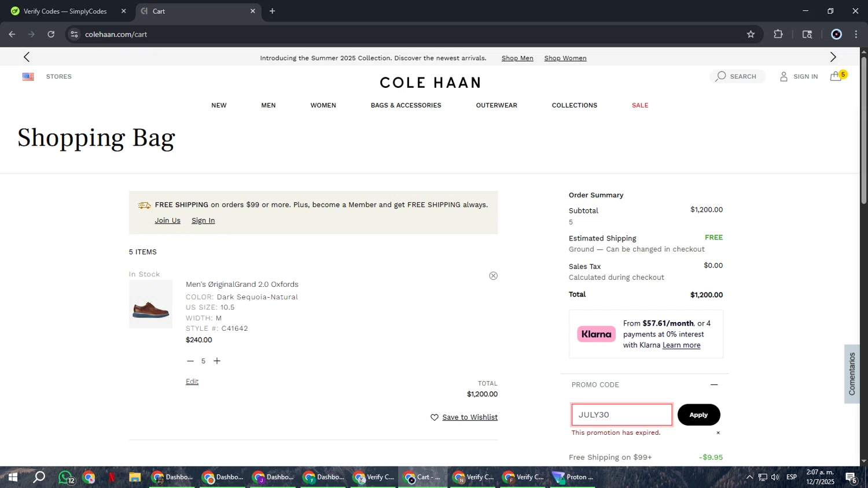The width and height of the screenshot is (868, 488).
Task: Open Windows taskbar search
Action: point(39,477)
